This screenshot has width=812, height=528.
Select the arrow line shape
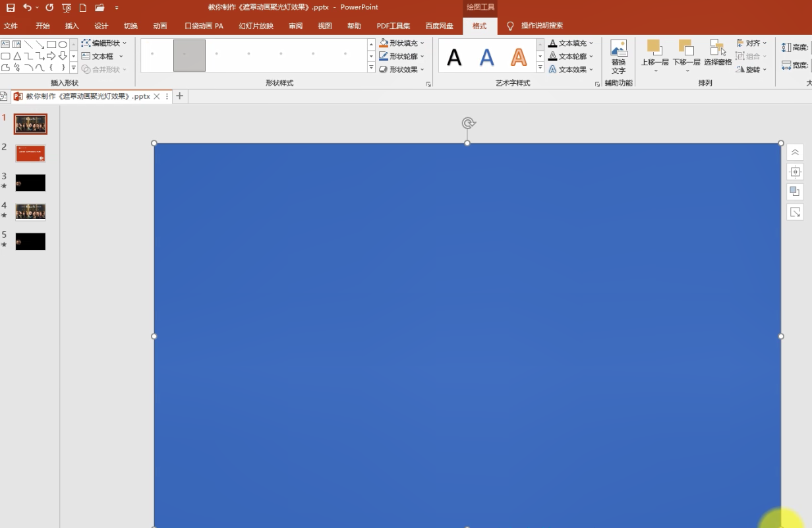click(40, 44)
